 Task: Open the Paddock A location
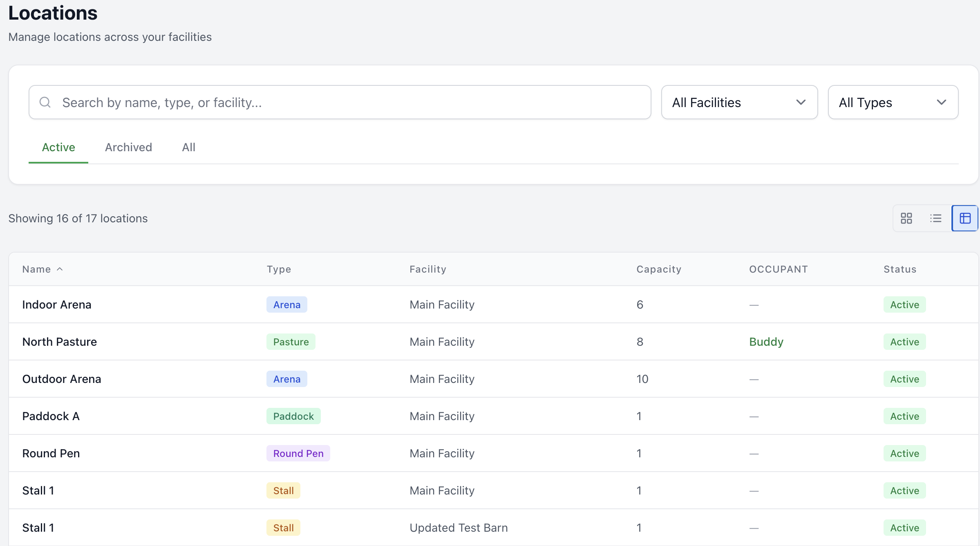(x=51, y=416)
